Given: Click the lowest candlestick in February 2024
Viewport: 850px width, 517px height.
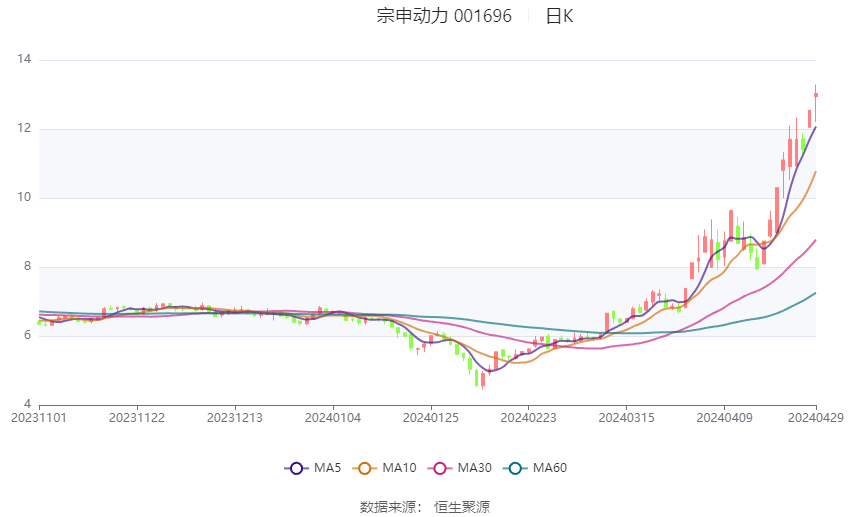Looking at the screenshot, I should coord(483,380).
